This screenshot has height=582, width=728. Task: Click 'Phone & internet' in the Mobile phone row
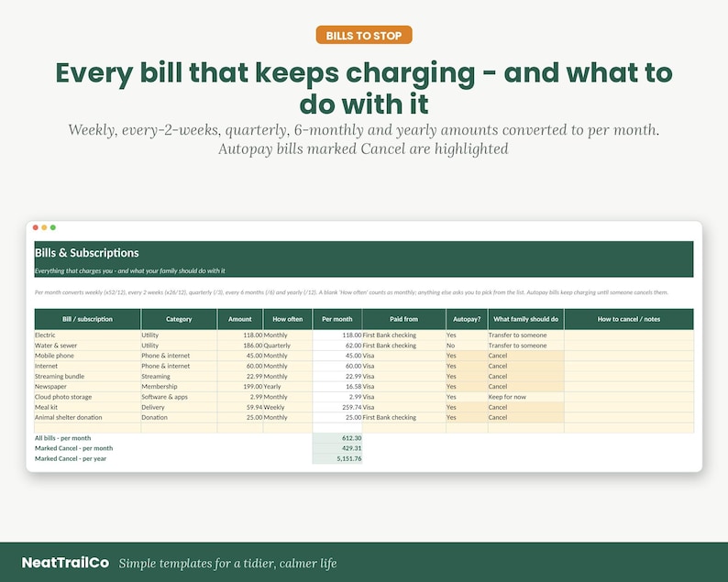pyautogui.click(x=179, y=356)
